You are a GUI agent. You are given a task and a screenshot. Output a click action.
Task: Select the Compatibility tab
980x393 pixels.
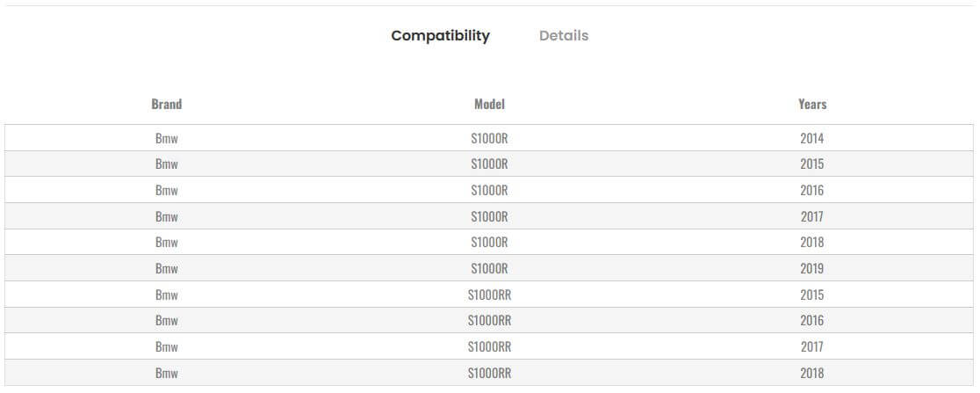tap(440, 36)
